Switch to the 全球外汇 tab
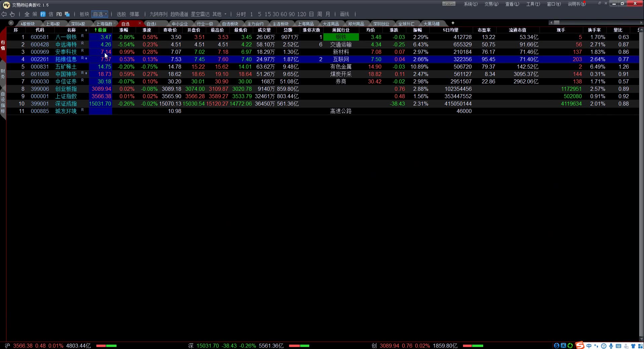Viewport: 644px width, 349px height. click(x=406, y=24)
